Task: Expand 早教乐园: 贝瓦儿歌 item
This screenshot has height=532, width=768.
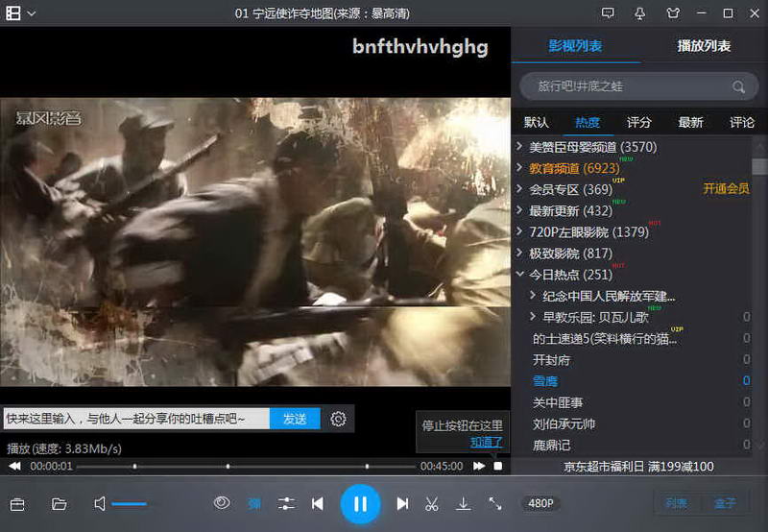Action: pyautogui.click(x=533, y=317)
